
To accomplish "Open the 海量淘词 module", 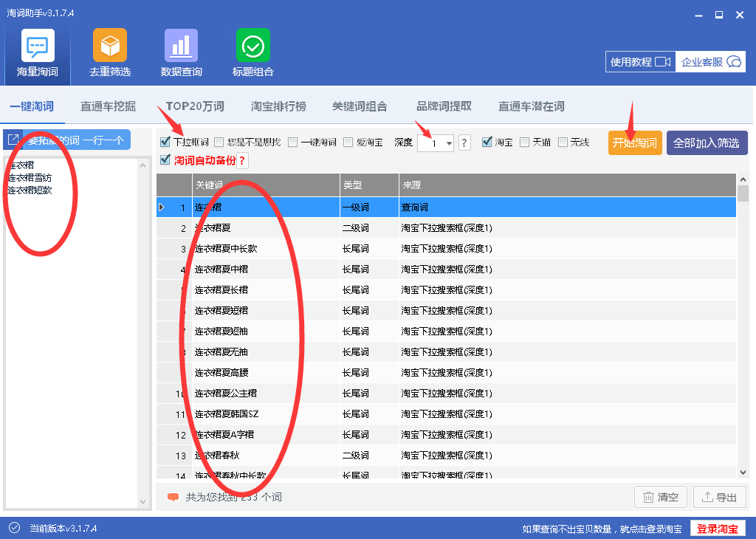I will (x=38, y=53).
